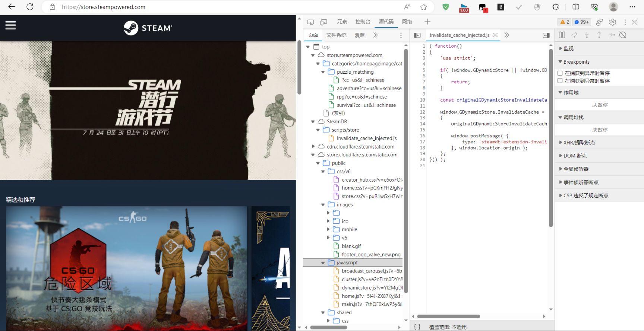Expand the DOM 断点 section
This screenshot has height=331, width=644.
pyautogui.click(x=599, y=156)
